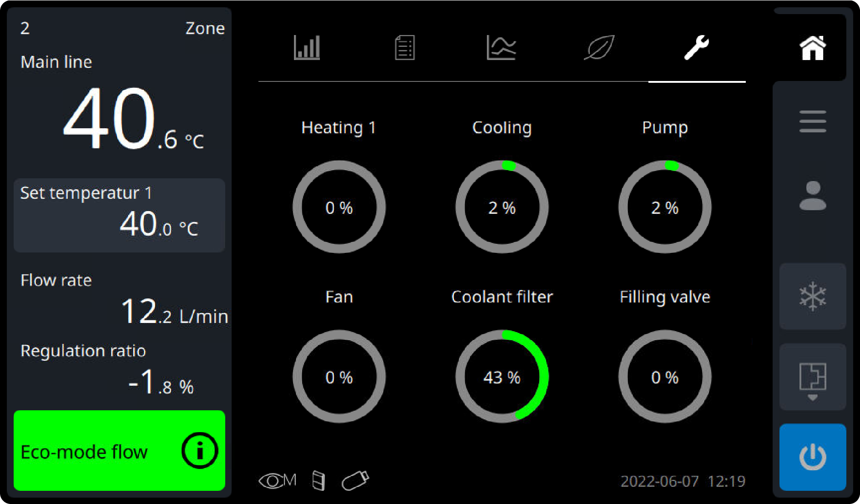Click the Coolant filter 43 % gauge
860x504 pixels.
click(x=502, y=377)
